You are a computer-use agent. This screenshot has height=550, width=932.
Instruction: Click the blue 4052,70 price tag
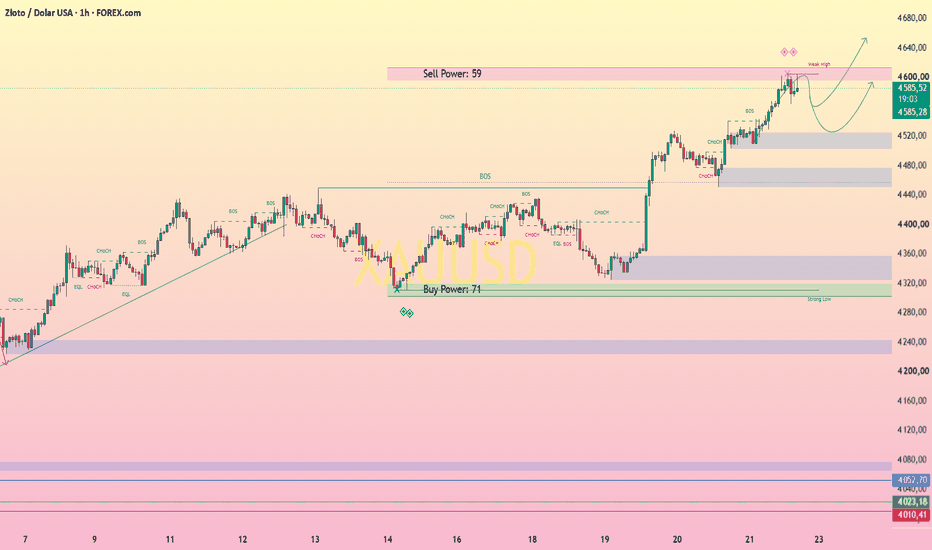point(912,480)
